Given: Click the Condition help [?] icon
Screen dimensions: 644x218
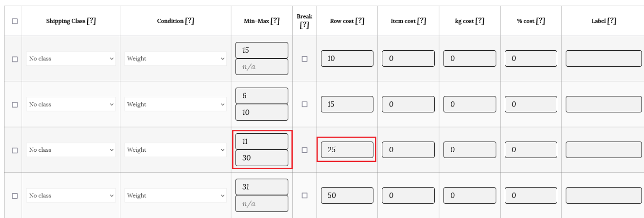Looking at the screenshot, I should [190, 21].
